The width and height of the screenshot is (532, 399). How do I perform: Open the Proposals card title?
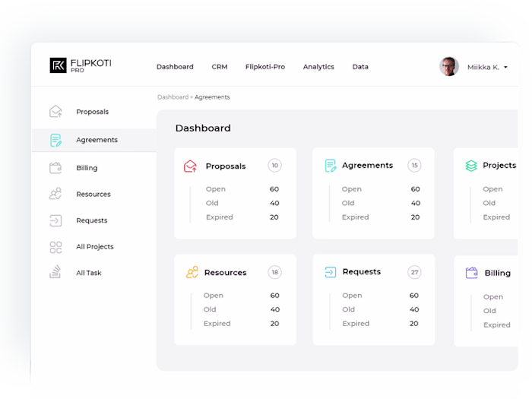226,166
